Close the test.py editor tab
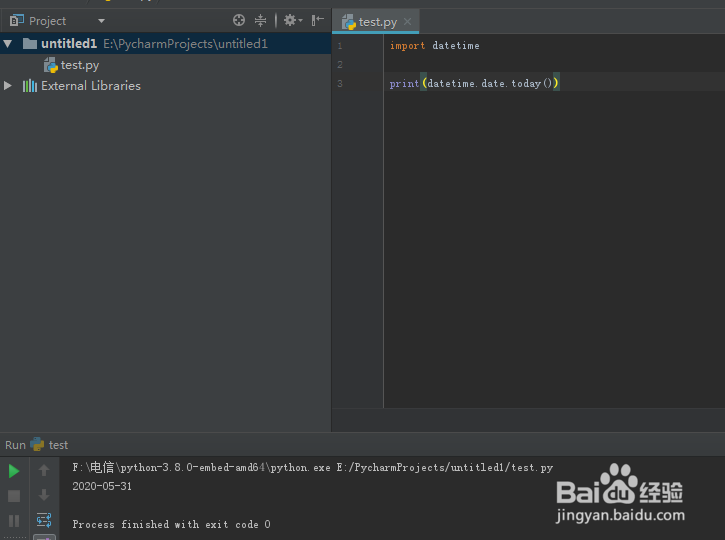The width and height of the screenshot is (725, 540). 407,22
